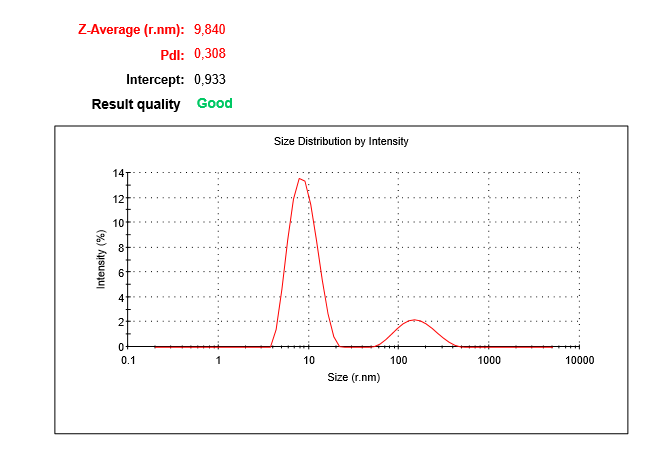The height and width of the screenshot is (450, 663).
Task: Click the green Good quality result
Action: [x=215, y=104]
